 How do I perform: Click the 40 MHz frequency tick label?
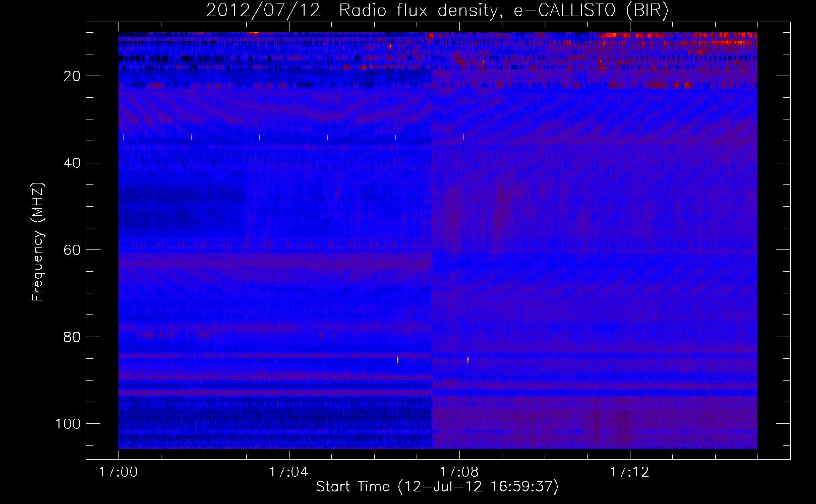click(x=73, y=163)
